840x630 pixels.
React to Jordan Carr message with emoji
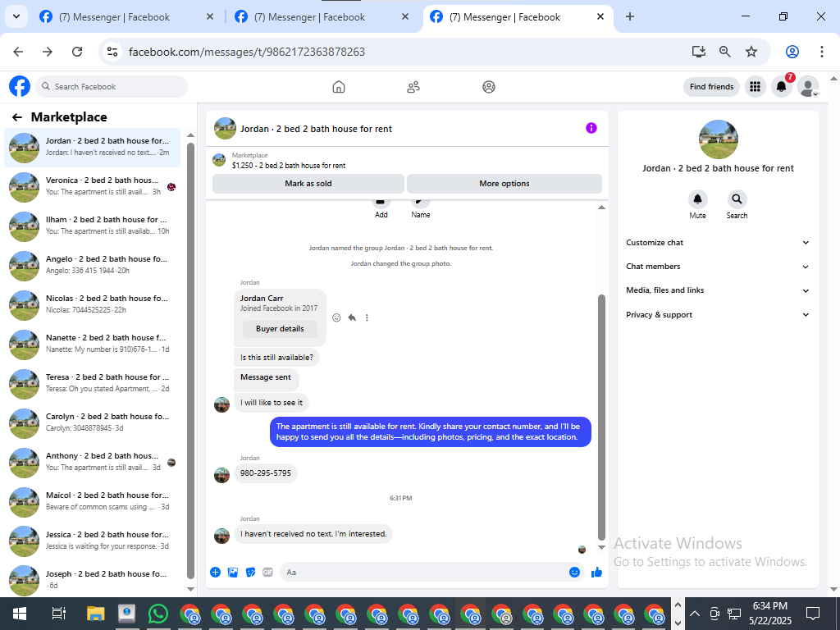(336, 317)
